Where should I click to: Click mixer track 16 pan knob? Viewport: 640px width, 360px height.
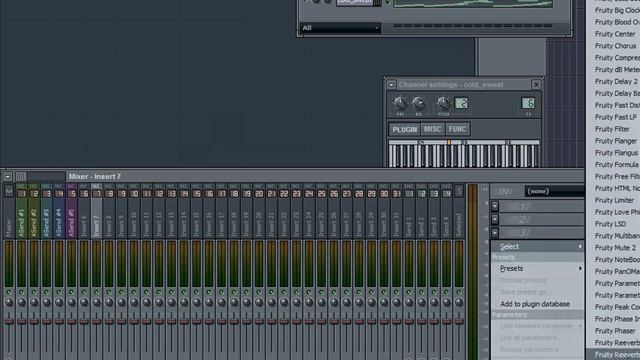pos(209,302)
